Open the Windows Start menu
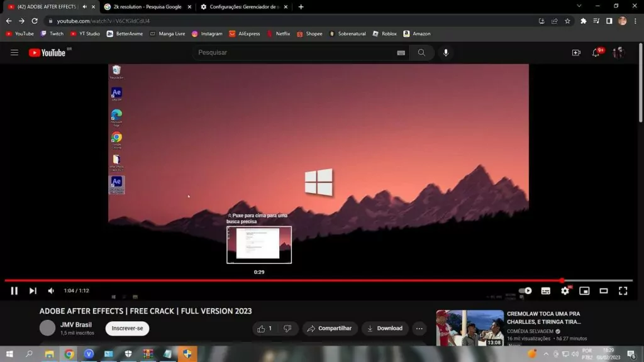The width and height of the screenshot is (644, 362). coord(9,354)
